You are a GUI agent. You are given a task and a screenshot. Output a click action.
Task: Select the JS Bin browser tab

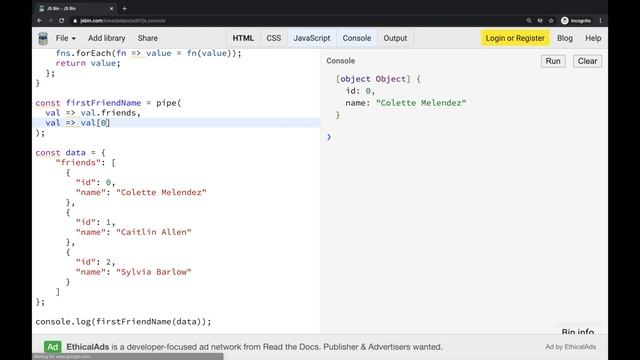[76, 8]
